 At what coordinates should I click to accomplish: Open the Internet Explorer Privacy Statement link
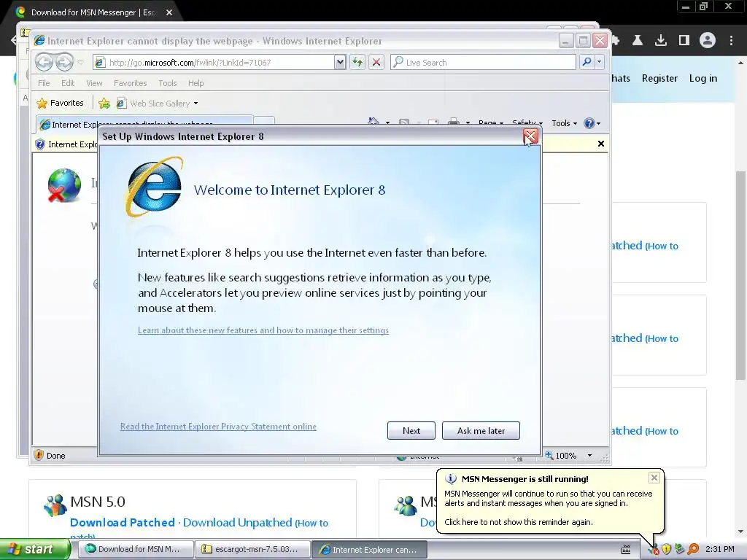[x=218, y=426]
